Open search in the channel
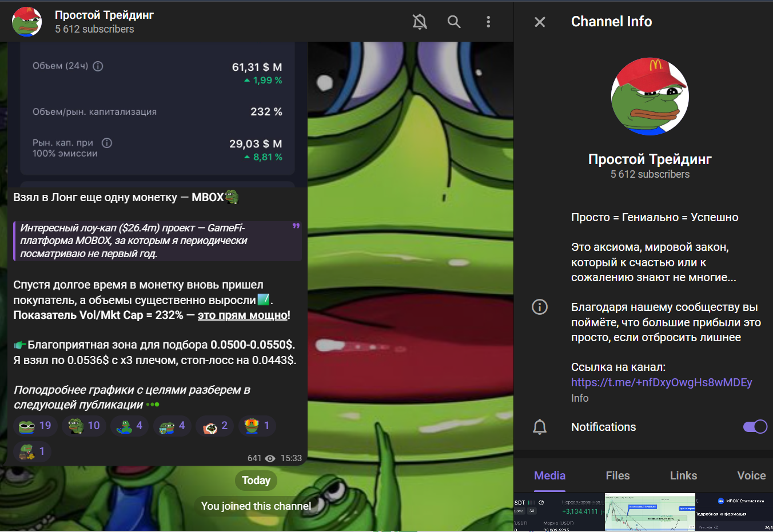Image resolution: width=773 pixels, height=532 pixels. pos(454,22)
